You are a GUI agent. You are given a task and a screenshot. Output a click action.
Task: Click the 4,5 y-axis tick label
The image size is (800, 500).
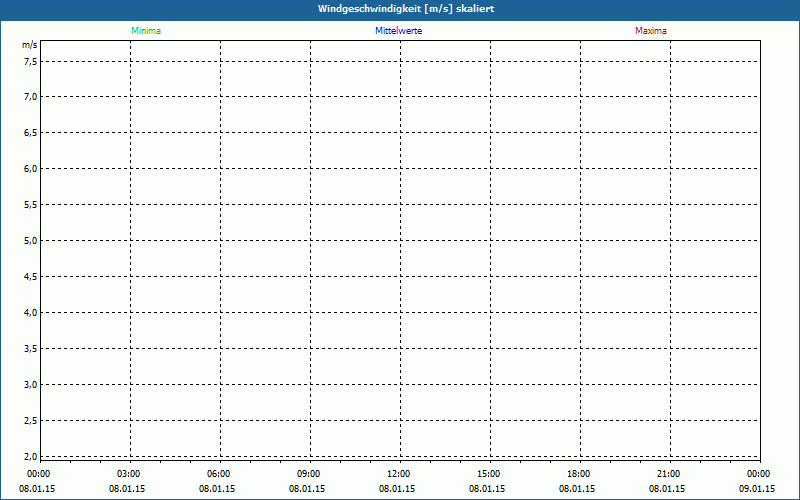click(30, 277)
